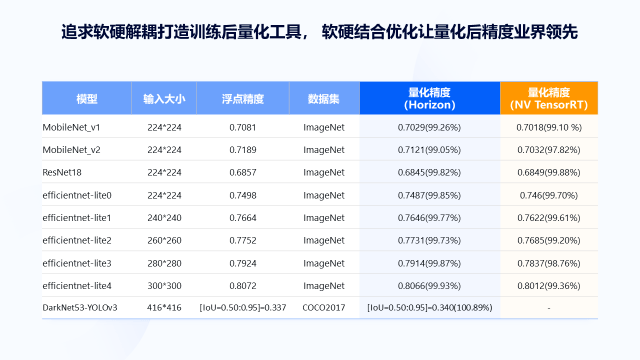
Task: Click Horizon value 0.6845(99.82%)
Action: pos(429,172)
